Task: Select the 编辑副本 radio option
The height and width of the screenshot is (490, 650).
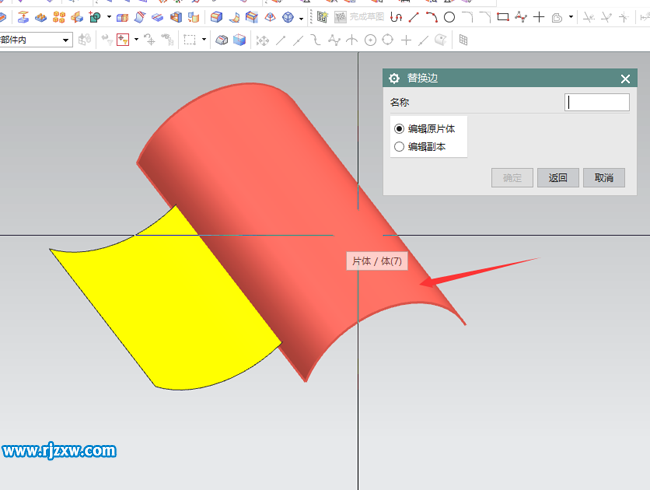Action: pyautogui.click(x=400, y=147)
